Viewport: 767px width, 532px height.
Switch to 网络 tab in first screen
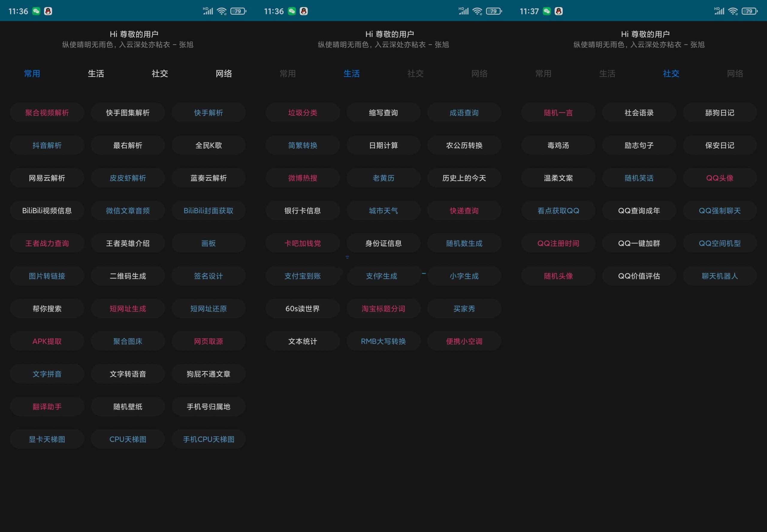coord(224,73)
